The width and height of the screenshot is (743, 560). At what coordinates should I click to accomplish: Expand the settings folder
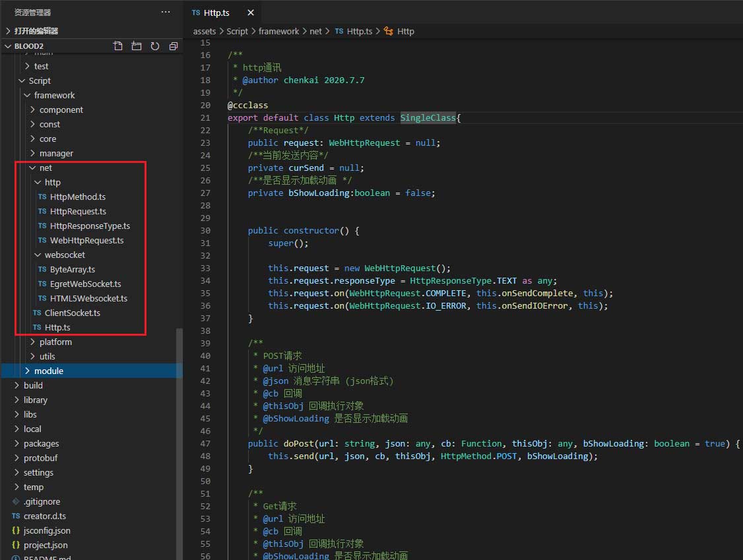coord(16,472)
